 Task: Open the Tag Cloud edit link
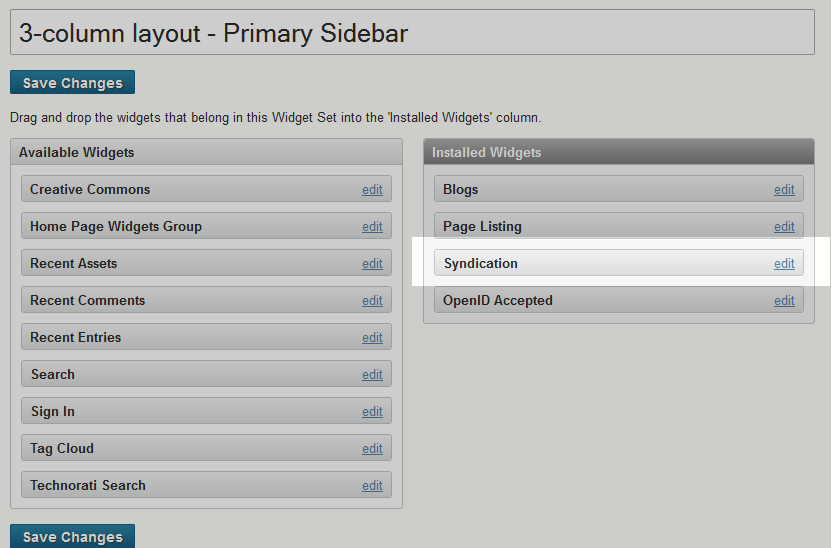pos(372,449)
